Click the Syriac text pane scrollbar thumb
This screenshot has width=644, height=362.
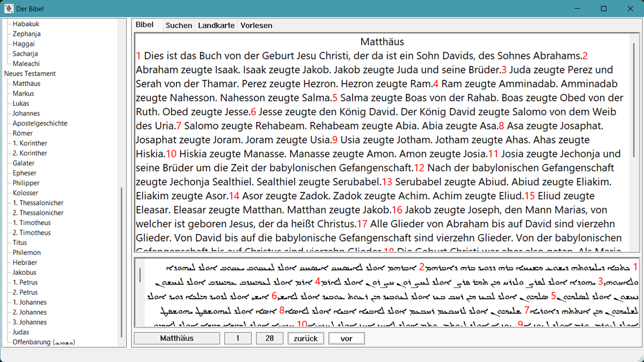140,275
